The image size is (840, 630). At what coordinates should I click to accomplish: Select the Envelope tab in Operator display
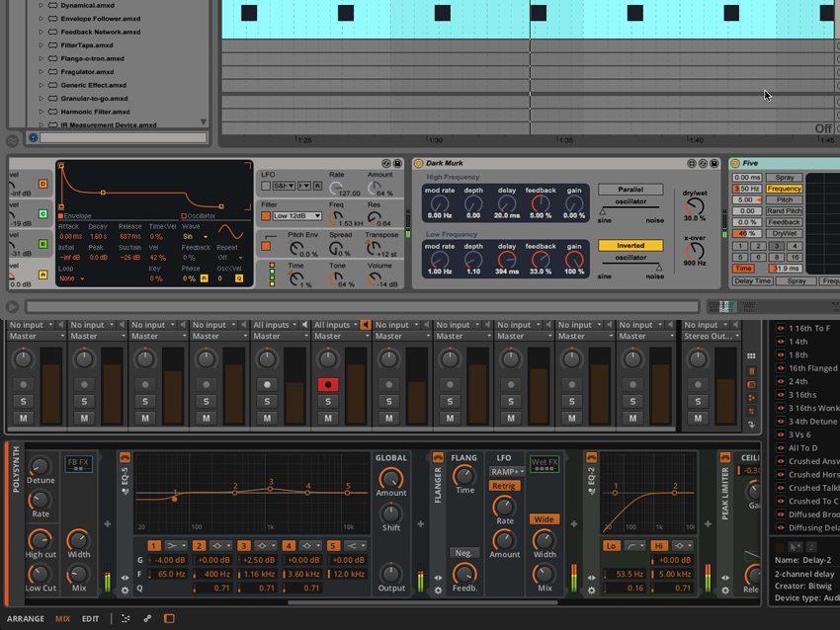pos(74,215)
